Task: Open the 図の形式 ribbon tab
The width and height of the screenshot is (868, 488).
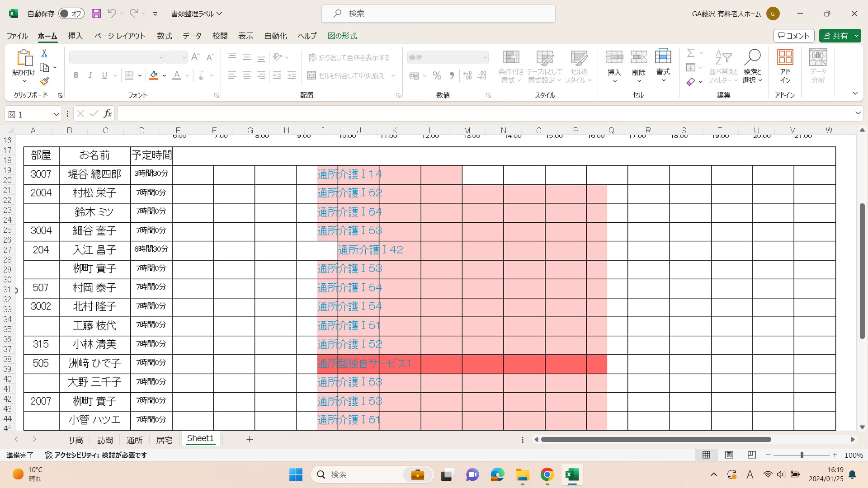Action: pos(342,36)
